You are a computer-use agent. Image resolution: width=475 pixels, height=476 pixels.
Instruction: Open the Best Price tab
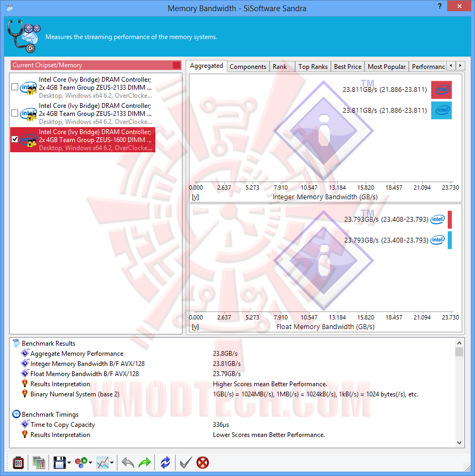pyautogui.click(x=347, y=66)
